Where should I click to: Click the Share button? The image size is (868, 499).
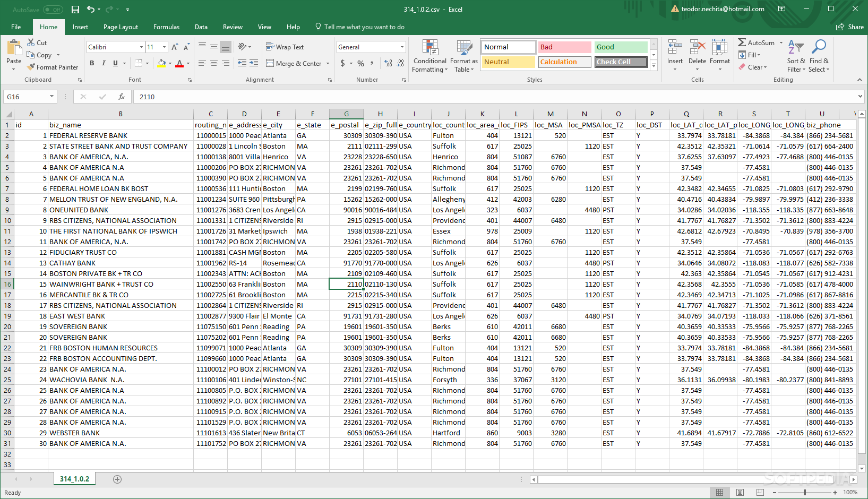click(850, 27)
